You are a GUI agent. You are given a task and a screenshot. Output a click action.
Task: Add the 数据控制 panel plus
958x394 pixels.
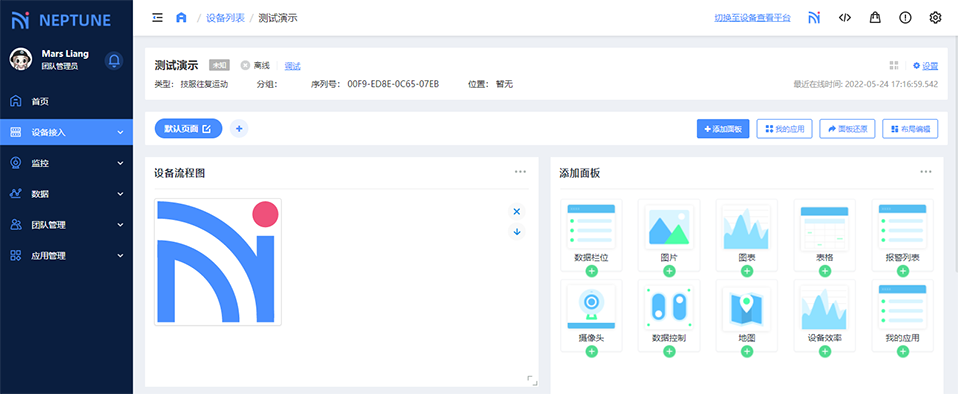click(669, 351)
